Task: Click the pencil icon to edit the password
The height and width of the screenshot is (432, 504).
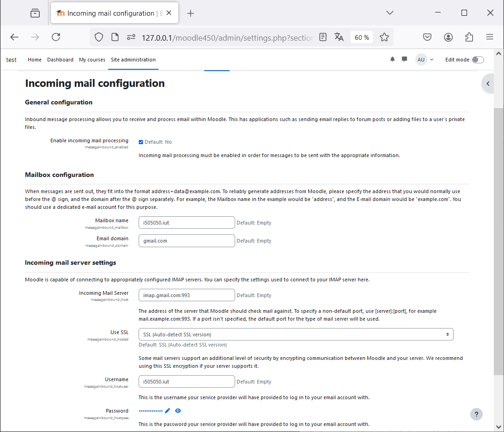Action: tap(168, 411)
